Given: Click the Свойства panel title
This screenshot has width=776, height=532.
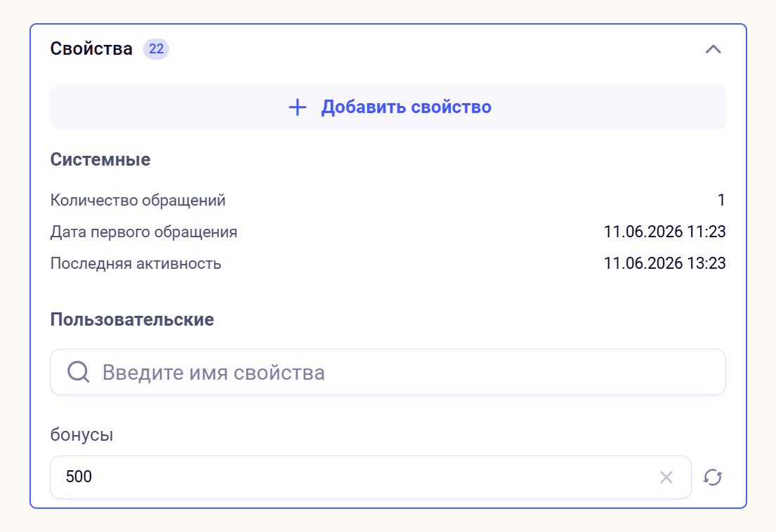Looking at the screenshot, I should click(91, 49).
